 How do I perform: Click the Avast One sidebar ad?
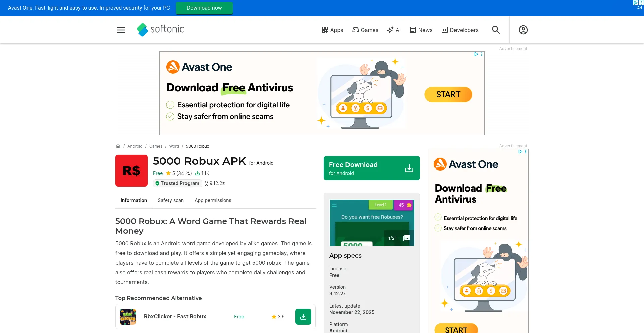pos(478,241)
